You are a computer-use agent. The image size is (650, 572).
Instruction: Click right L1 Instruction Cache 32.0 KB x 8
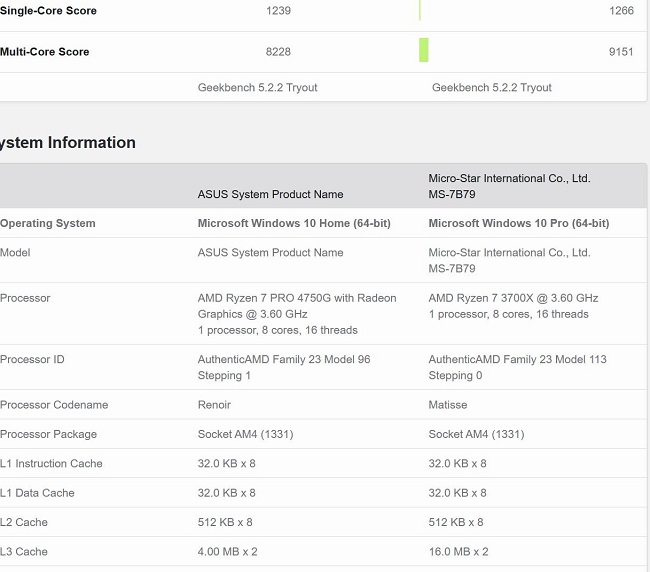click(x=457, y=463)
